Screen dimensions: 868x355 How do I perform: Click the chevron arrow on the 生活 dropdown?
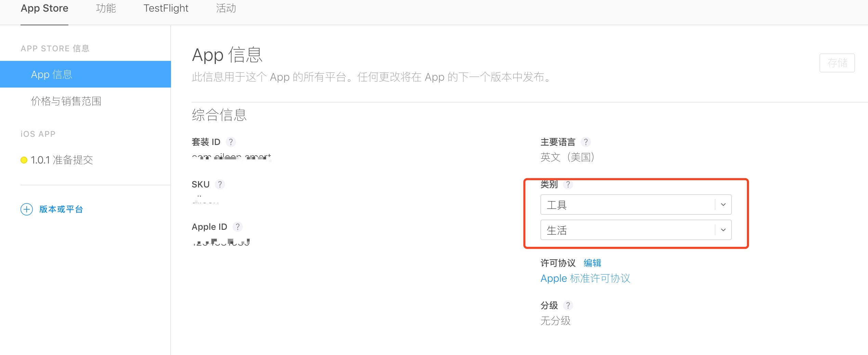click(x=723, y=230)
